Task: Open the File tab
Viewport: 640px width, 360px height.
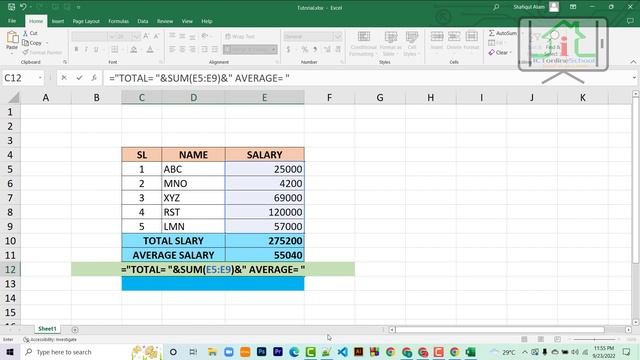Action: point(12,21)
